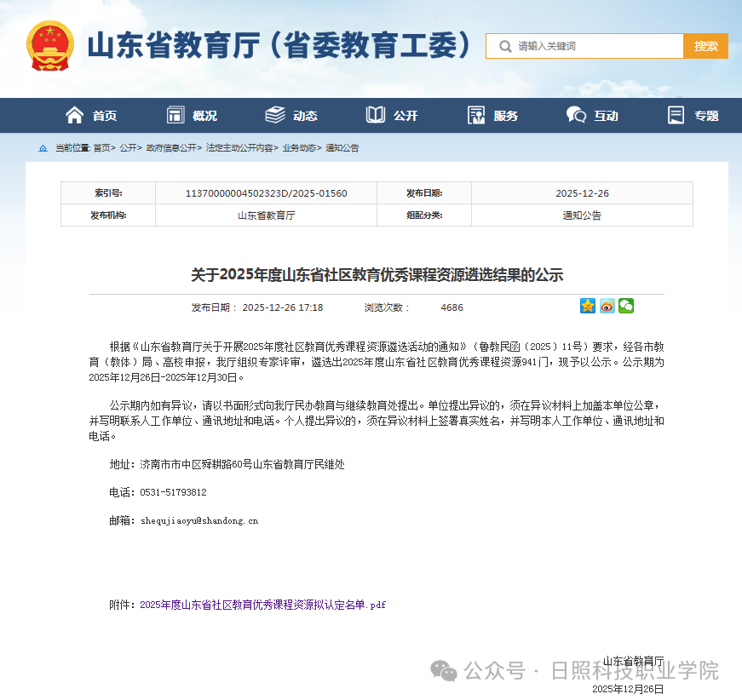Click the small home icon in breadcrumb bar
The image size is (742, 700).
coord(43,147)
